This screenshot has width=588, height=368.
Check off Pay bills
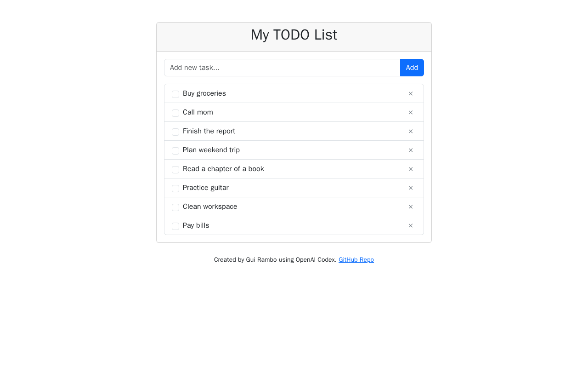(175, 226)
